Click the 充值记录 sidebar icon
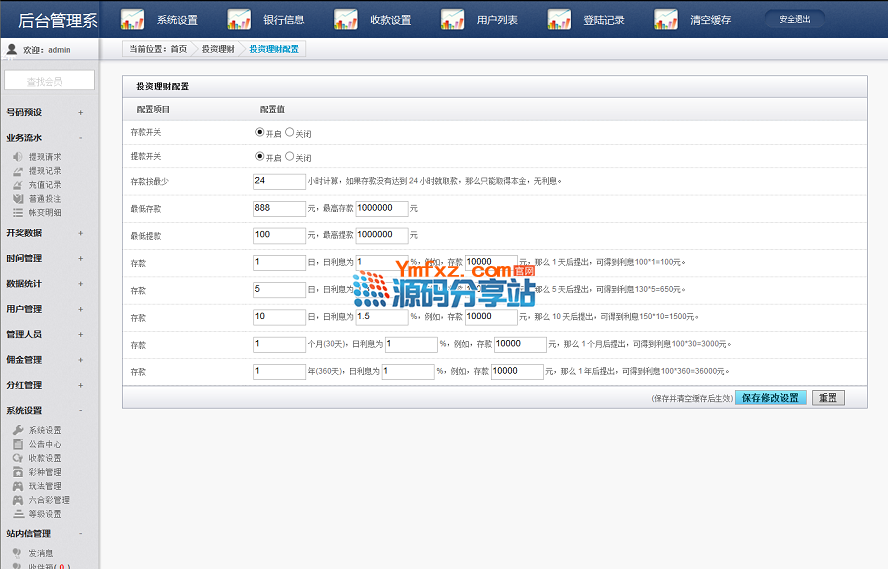 pos(18,185)
